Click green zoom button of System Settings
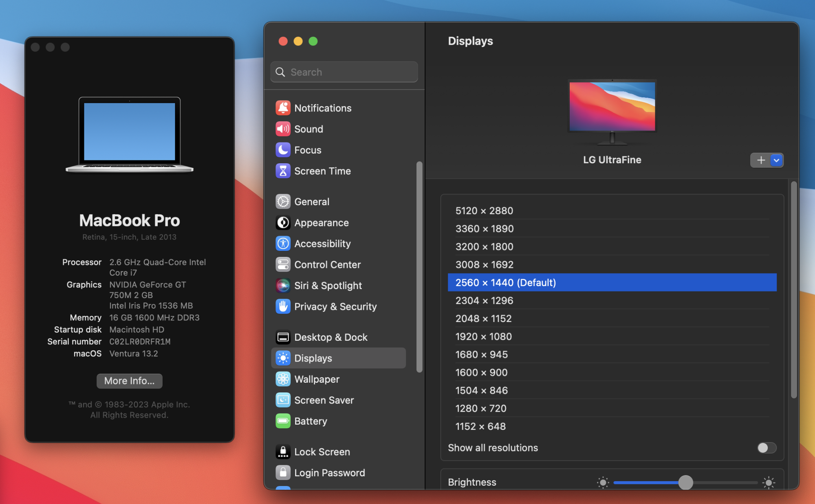The image size is (815, 504). point(313,41)
